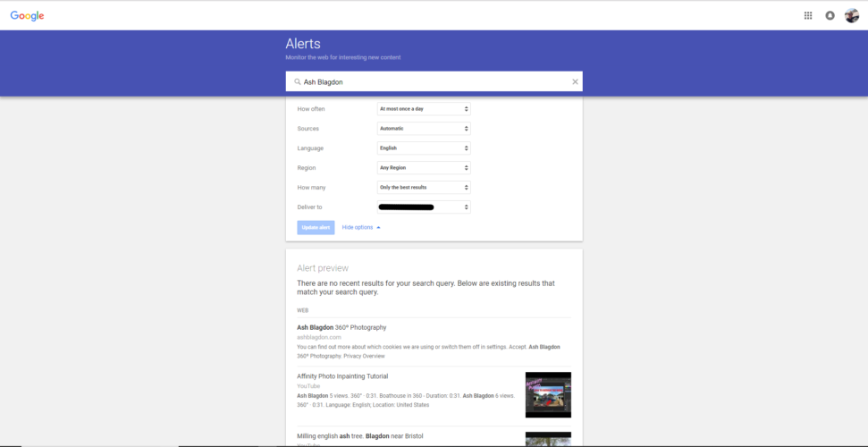Click the Deliver to label

pyautogui.click(x=309, y=207)
